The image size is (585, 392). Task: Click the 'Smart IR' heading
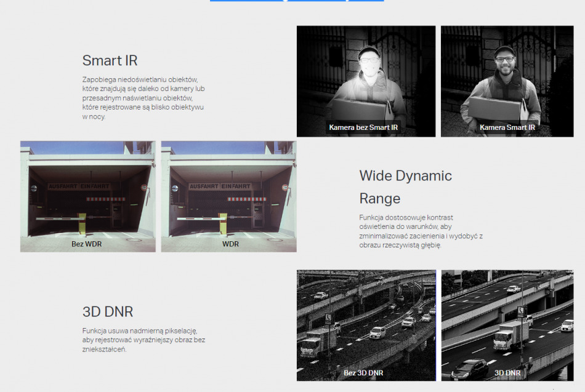[x=110, y=60]
